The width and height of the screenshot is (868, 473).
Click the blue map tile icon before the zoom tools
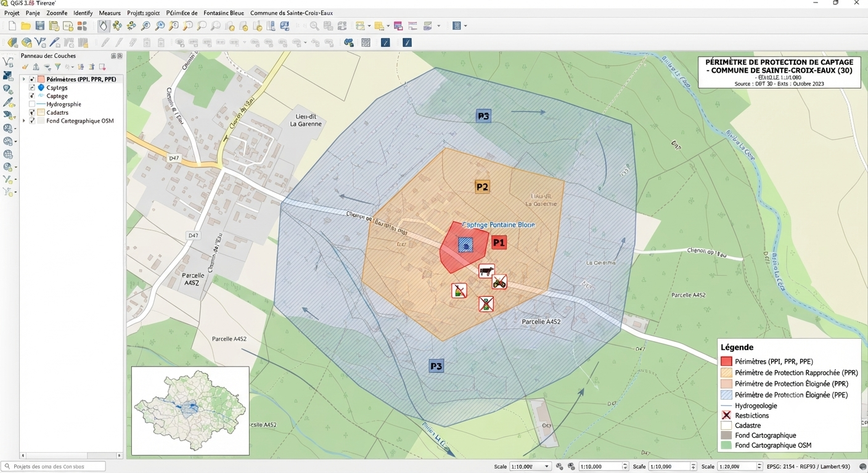click(x=285, y=26)
